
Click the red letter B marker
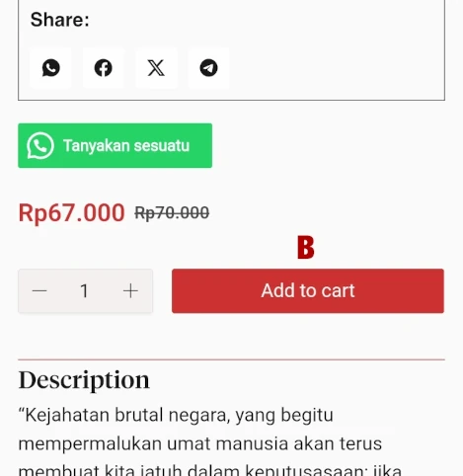306,247
